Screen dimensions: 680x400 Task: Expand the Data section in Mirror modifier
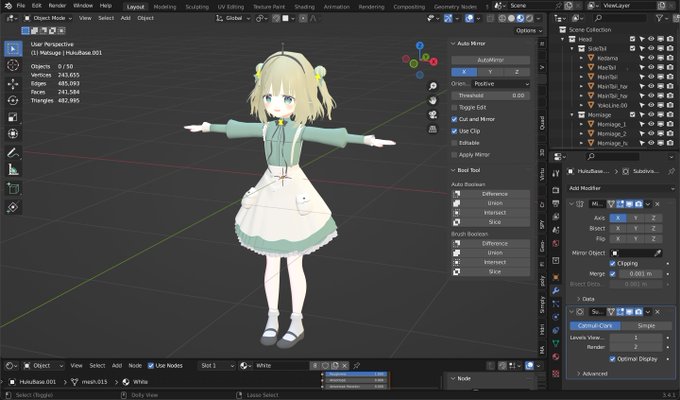point(585,299)
